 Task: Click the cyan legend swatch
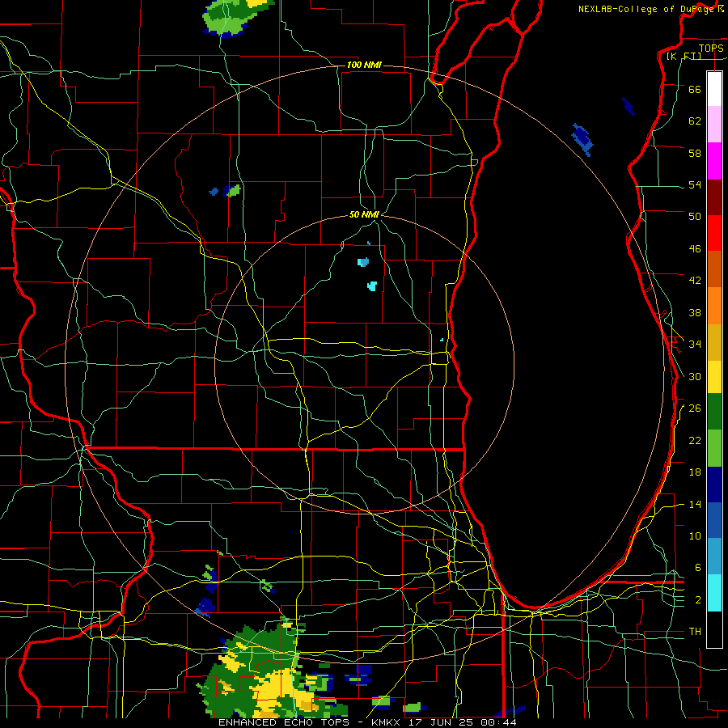click(x=714, y=593)
